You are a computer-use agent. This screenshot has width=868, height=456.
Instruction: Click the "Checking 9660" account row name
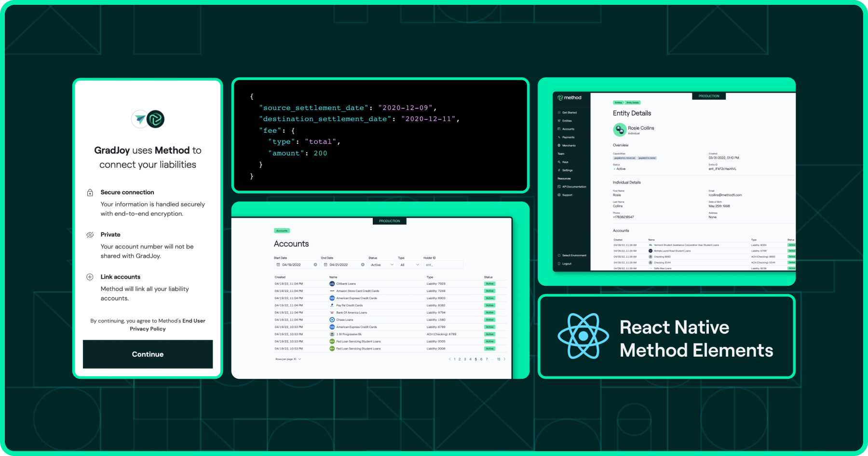click(x=662, y=257)
